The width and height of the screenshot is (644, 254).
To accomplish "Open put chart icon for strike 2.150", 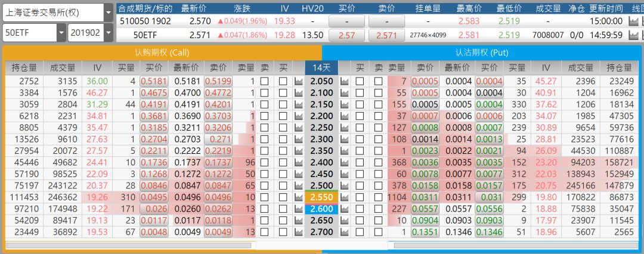I will [x=344, y=104].
